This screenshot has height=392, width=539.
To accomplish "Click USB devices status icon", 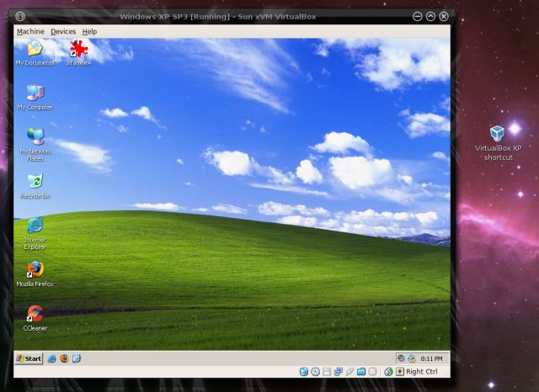I will click(x=350, y=372).
